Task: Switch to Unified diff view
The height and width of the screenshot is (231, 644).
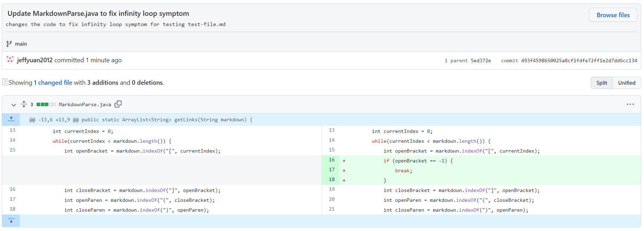Action: [627, 83]
